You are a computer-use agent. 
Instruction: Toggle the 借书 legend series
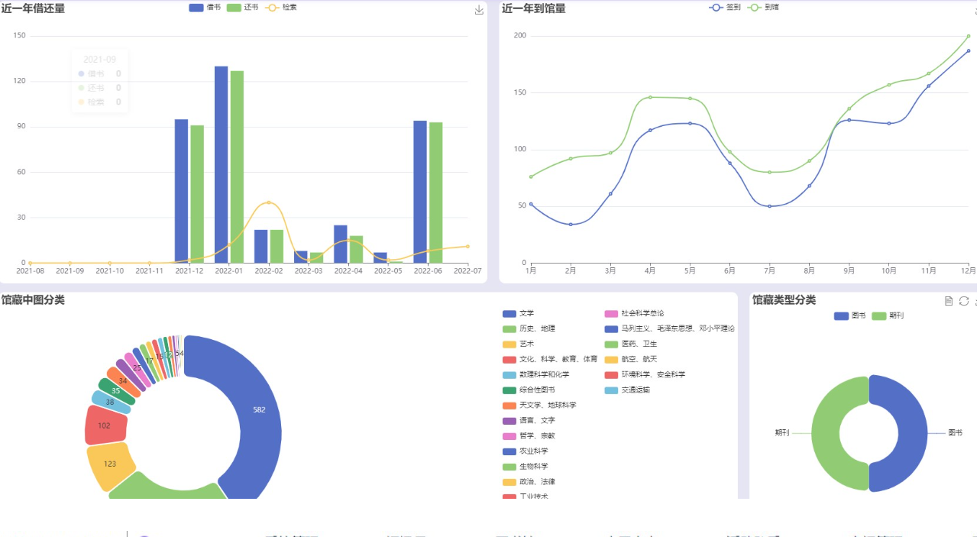[x=205, y=7]
